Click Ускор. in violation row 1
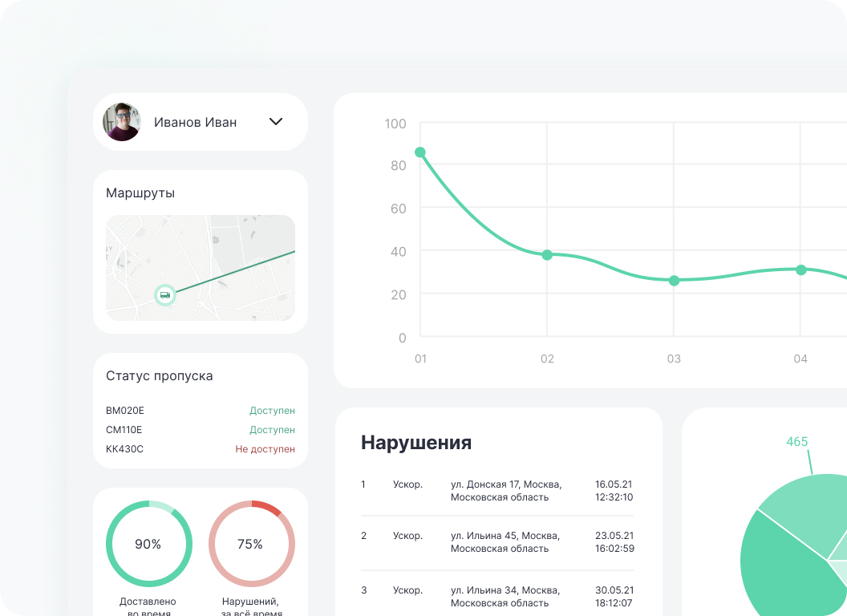The width and height of the screenshot is (847, 616). 407,484
